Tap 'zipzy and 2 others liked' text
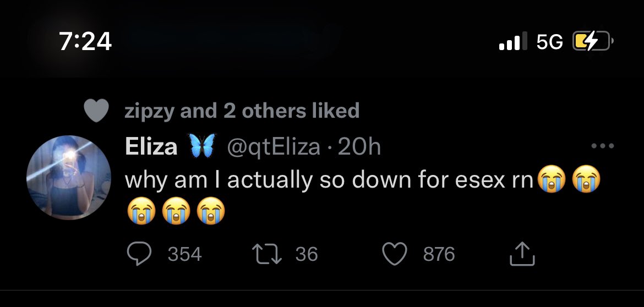The height and width of the screenshot is (307, 644). [242, 111]
